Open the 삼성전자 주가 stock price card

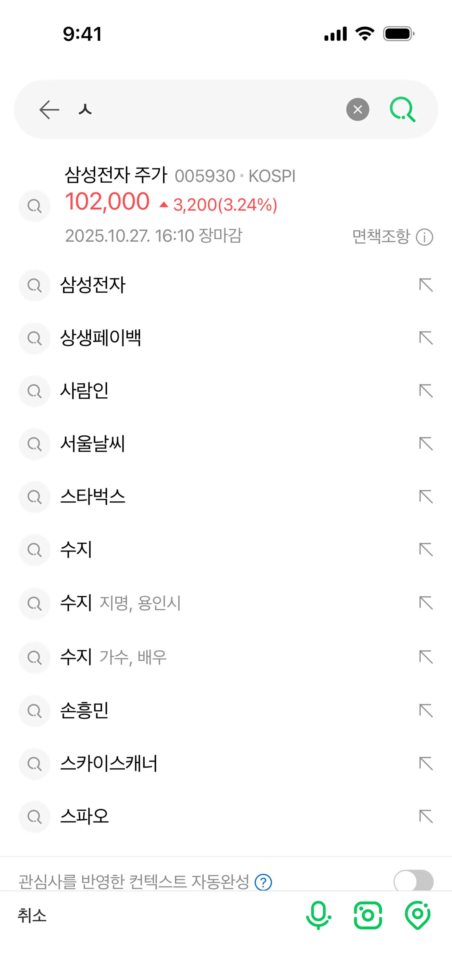pos(226,205)
